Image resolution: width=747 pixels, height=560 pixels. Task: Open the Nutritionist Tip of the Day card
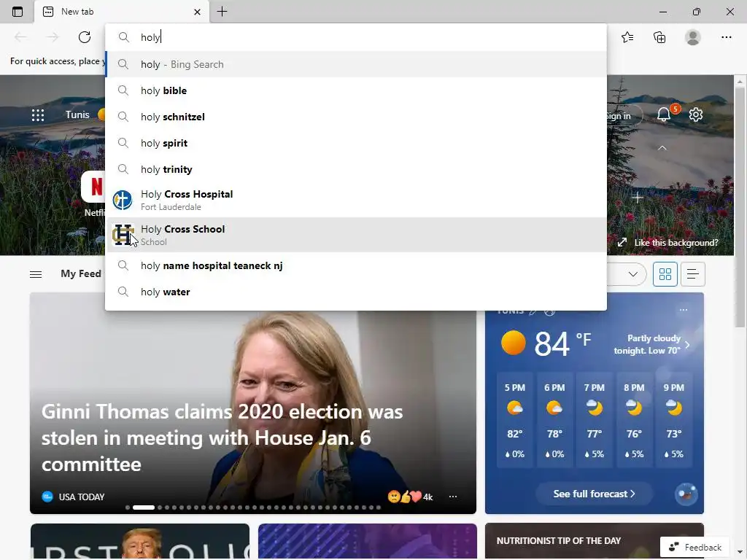[x=594, y=541]
